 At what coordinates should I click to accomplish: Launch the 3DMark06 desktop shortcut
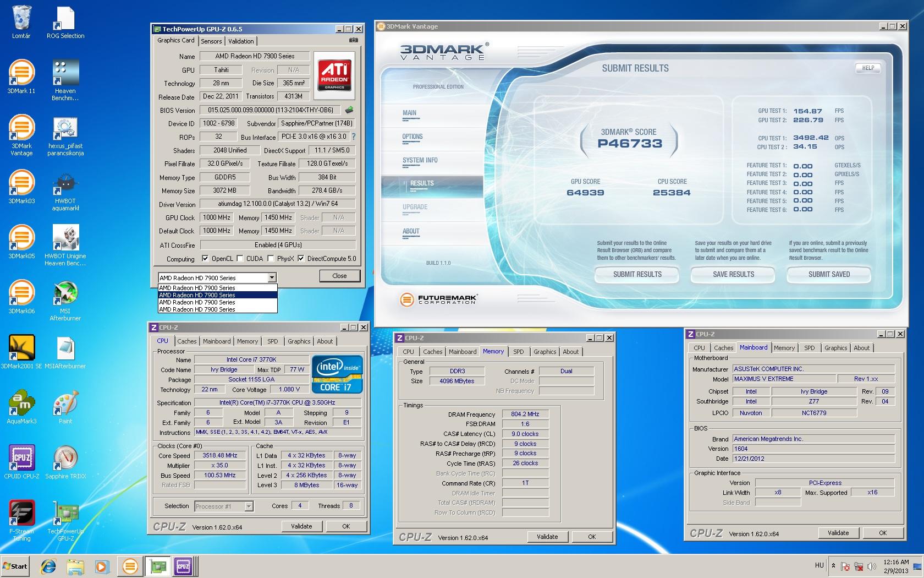pos(21,297)
